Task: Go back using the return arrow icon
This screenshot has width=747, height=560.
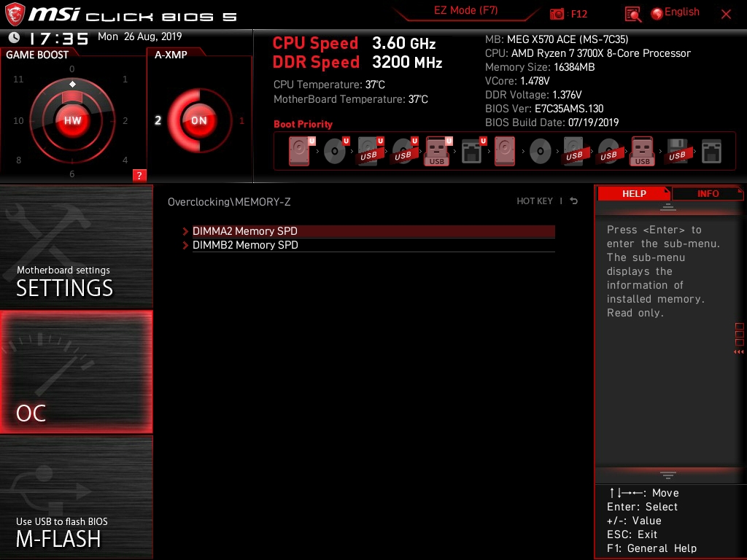Action: pyautogui.click(x=574, y=201)
